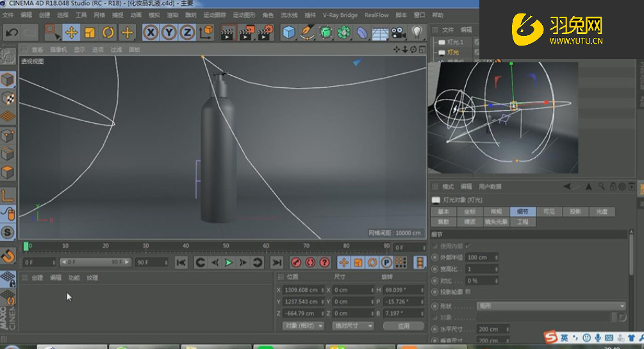
Task: Click the 对比 percent stepper arrows
Action: 496,281
